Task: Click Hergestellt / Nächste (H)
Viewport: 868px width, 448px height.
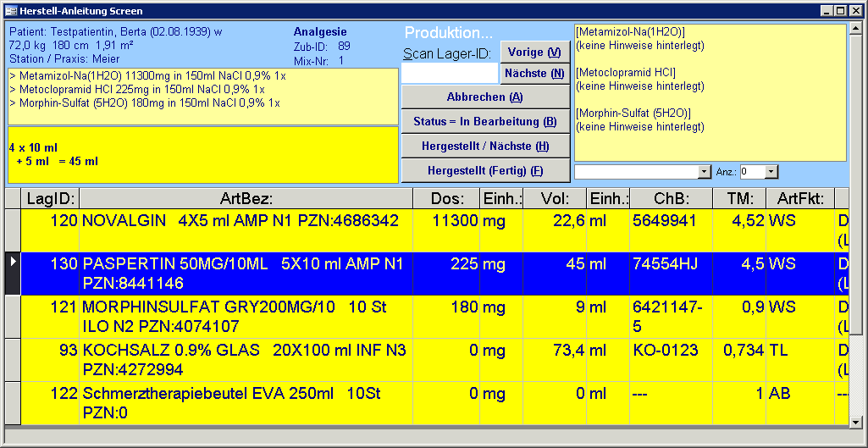Action: click(x=485, y=147)
